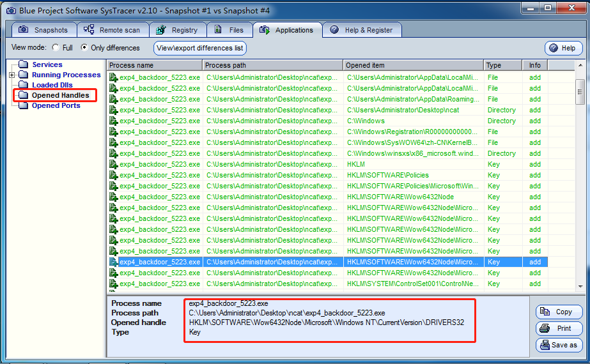Open the Registry tab
590x364 pixels.
[x=178, y=30]
